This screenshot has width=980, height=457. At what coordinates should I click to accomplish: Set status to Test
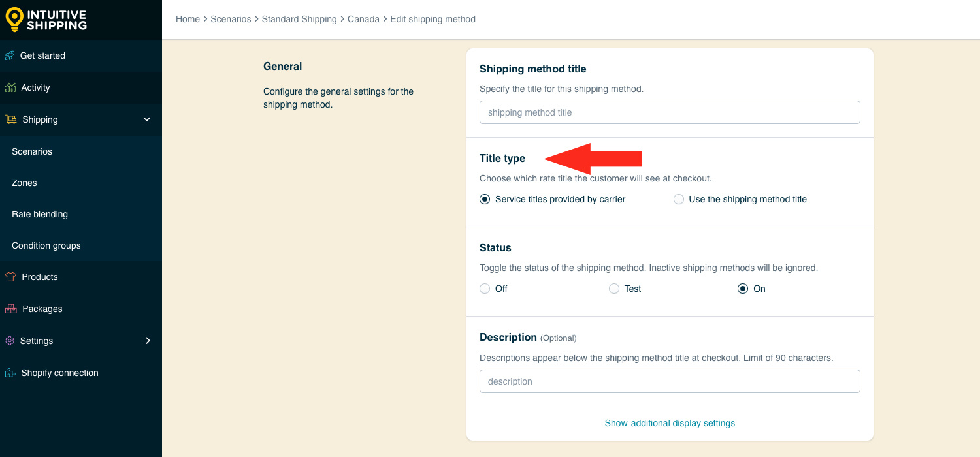pos(614,289)
